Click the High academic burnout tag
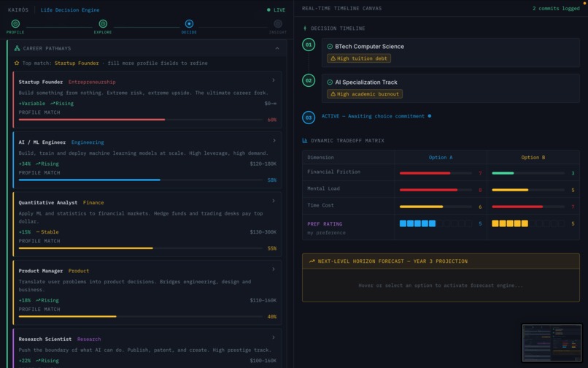The width and height of the screenshot is (588, 368). pyautogui.click(x=365, y=94)
